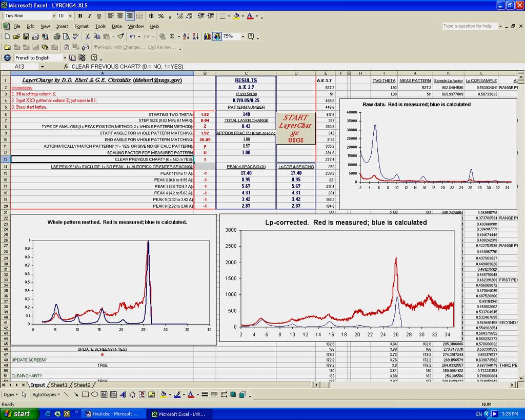Viewport: 525px width, 420px height.
Task: Select cell B6 with value 1.92
Action: click(205, 114)
